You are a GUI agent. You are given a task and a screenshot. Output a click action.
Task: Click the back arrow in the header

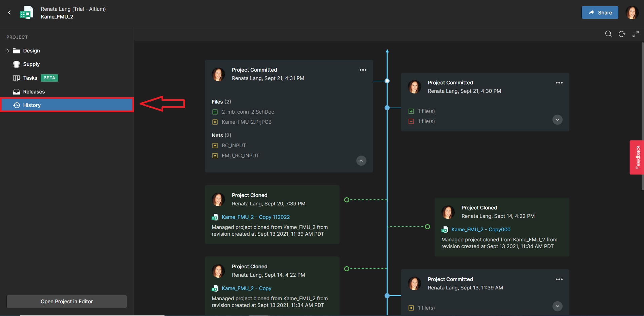[x=9, y=12]
